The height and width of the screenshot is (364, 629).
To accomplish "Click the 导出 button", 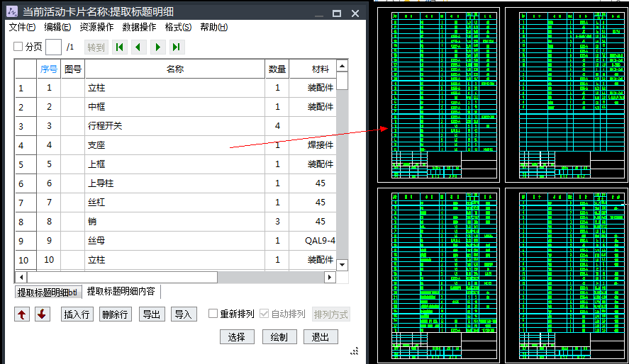I will pyautogui.click(x=150, y=314).
